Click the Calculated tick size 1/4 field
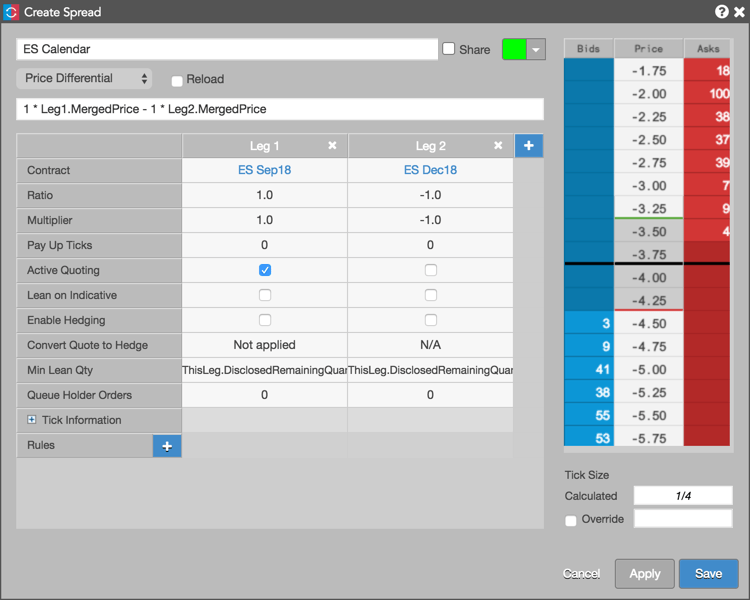 pos(683,496)
